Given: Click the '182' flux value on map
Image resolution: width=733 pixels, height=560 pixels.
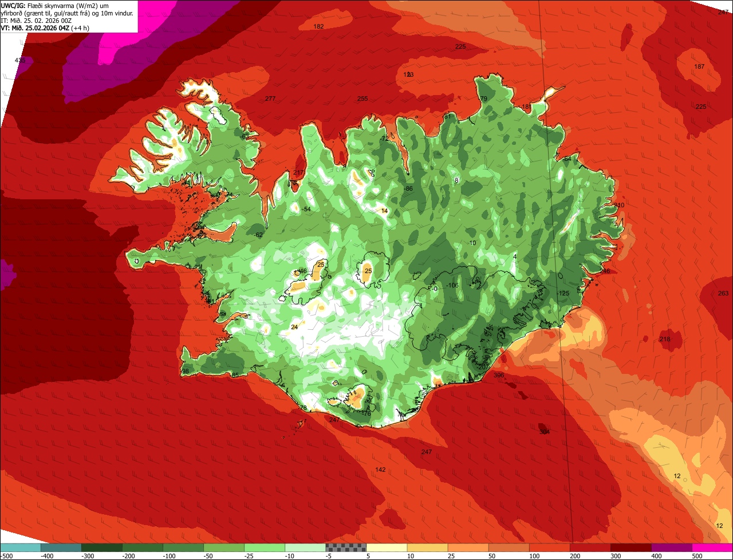Looking at the screenshot, I should pyautogui.click(x=319, y=27).
